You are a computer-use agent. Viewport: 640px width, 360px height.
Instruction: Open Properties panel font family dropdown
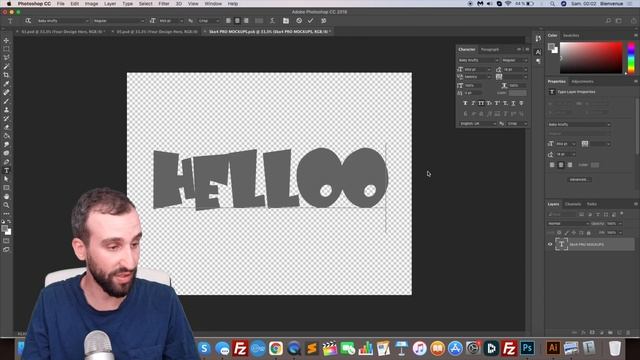point(579,124)
